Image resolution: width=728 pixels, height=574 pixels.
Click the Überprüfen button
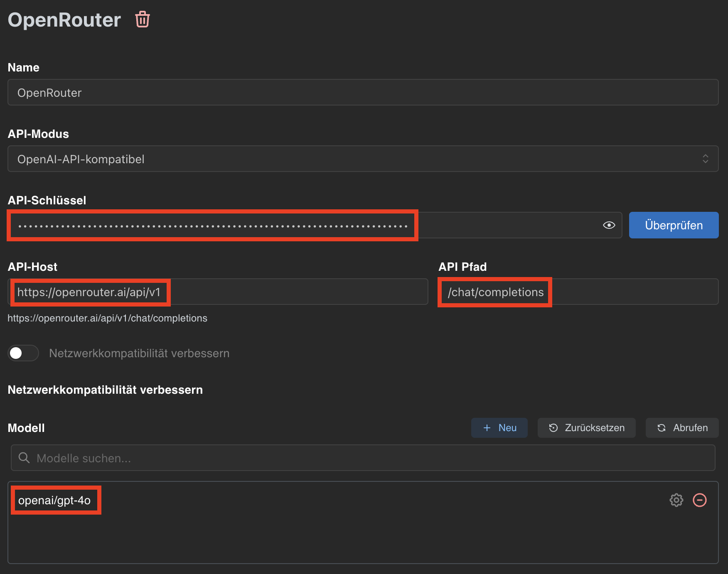coord(674,225)
